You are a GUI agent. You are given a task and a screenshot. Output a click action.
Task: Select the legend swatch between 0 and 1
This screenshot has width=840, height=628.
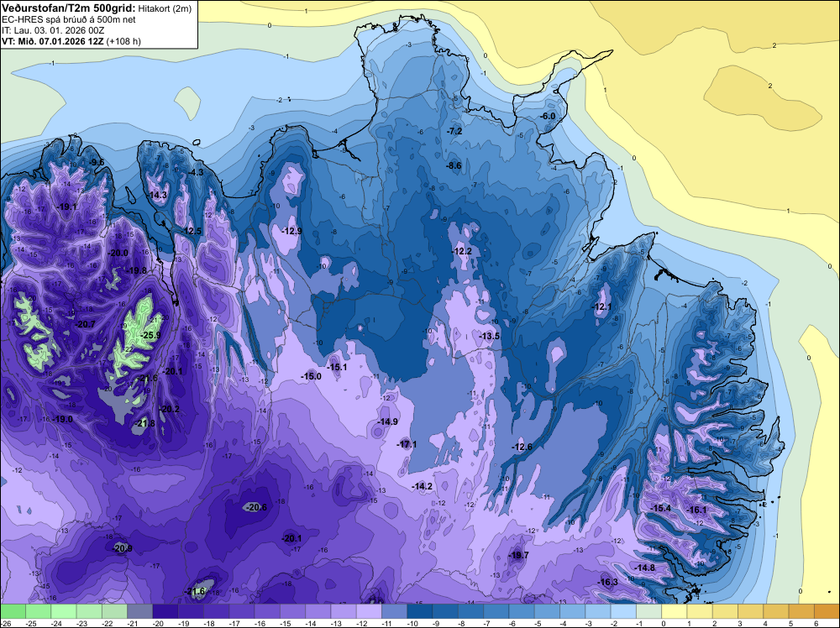(675, 611)
